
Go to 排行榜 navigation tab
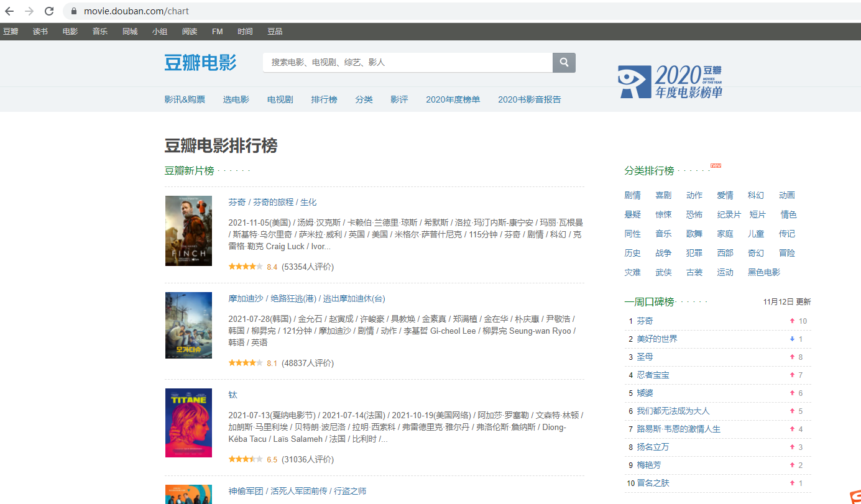(325, 99)
